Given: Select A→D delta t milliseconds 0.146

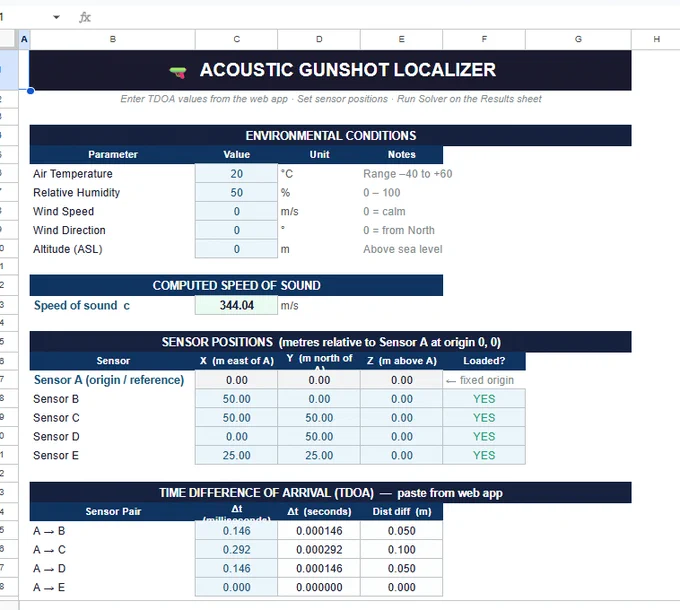Looking at the screenshot, I should click(x=236, y=568).
